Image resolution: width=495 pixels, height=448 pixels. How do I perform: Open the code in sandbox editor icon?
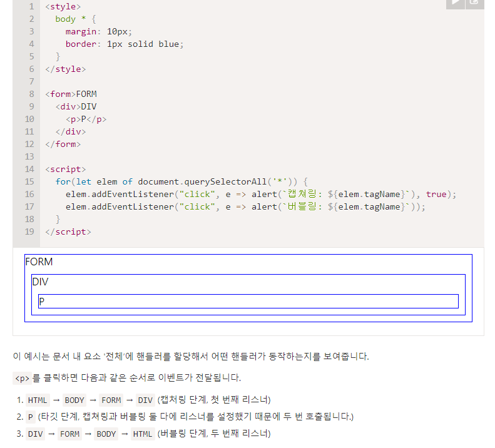point(474,4)
